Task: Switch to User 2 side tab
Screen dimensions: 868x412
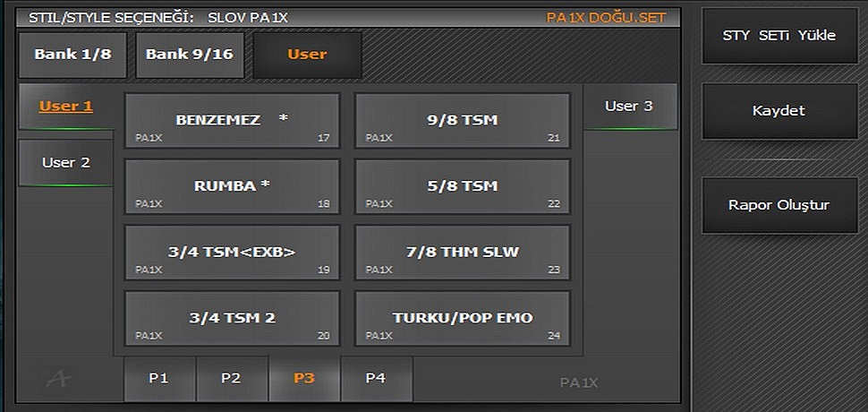Action: tap(66, 163)
